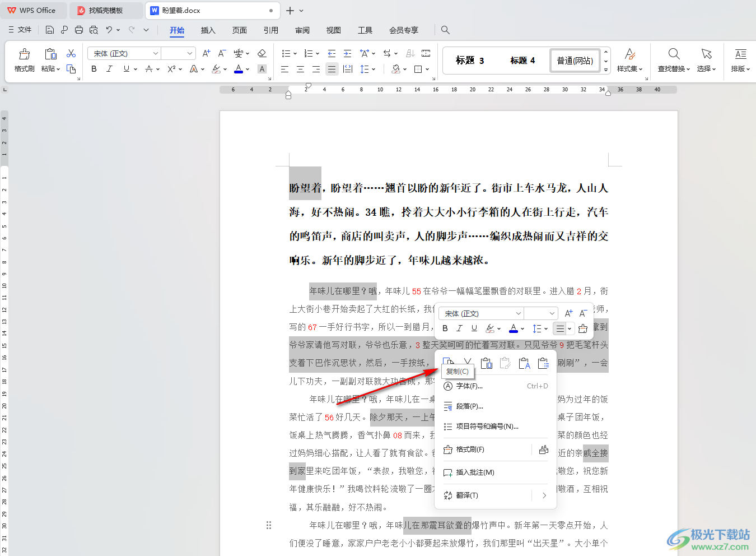The image size is (756, 556).
Task: Click the ribbon Copy icon below scissors
Action: tap(71, 69)
